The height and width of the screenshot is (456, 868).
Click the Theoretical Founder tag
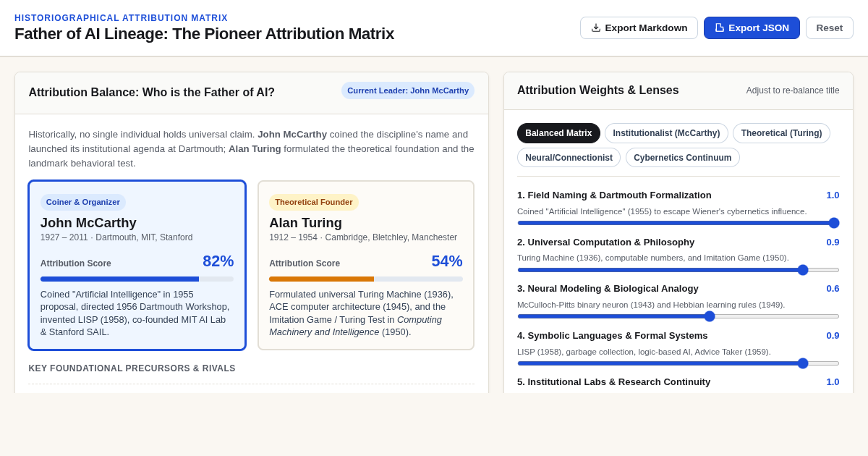(314, 203)
